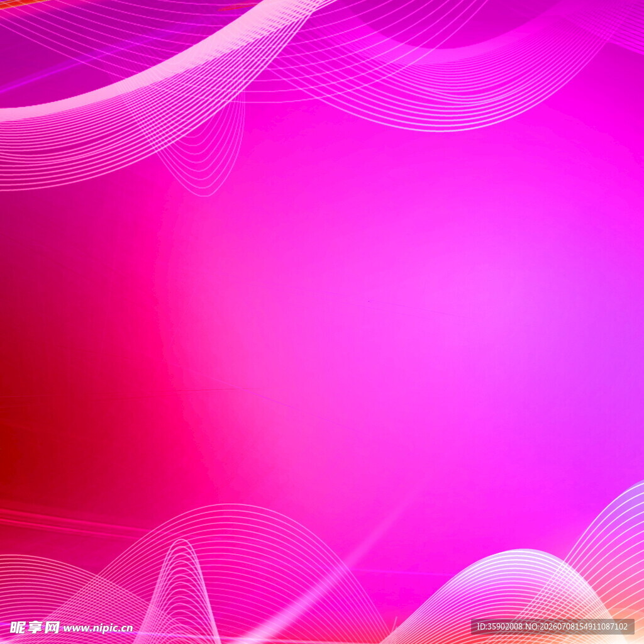Click the violet line wave on the right edge
The width and height of the screenshot is (644, 644).
616,534
